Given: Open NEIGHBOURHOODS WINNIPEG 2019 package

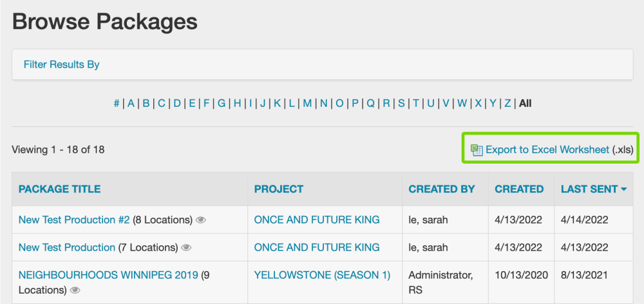Looking at the screenshot, I should pos(108,276).
